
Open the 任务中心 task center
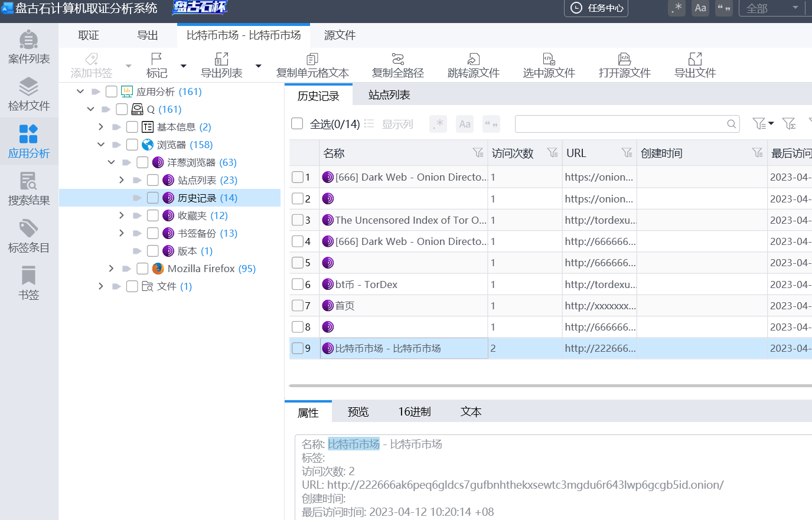click(596, 8)
